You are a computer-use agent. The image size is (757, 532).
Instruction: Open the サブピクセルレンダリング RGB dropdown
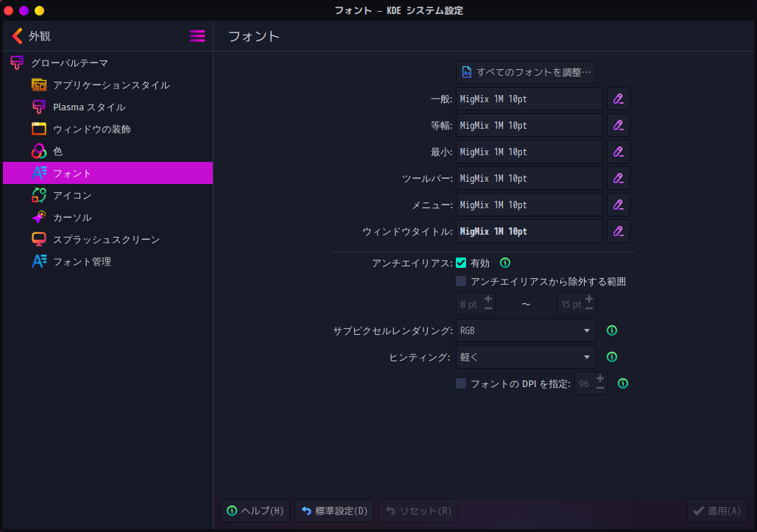pos(526,331)
